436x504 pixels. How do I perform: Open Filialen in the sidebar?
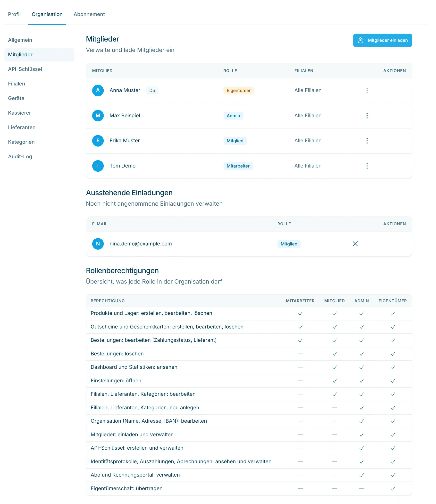39,84
